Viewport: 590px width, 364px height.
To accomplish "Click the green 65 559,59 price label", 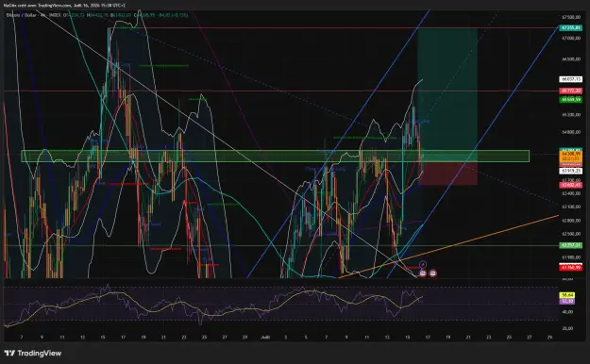I will pyautogui.click(x=570, y=100).
